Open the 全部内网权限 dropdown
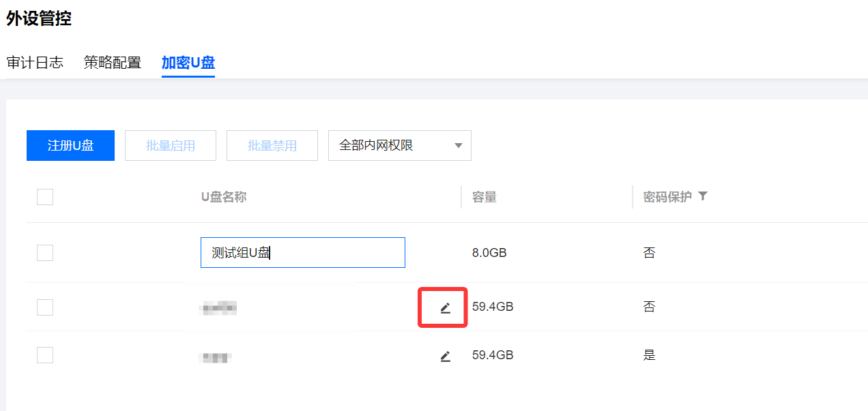This screenshot has width=868, height=411. point(400,145)
